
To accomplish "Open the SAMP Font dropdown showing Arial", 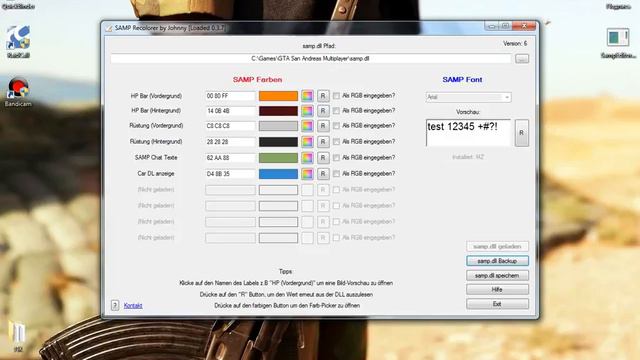I will pyautogui.click(x=468, y=97).
